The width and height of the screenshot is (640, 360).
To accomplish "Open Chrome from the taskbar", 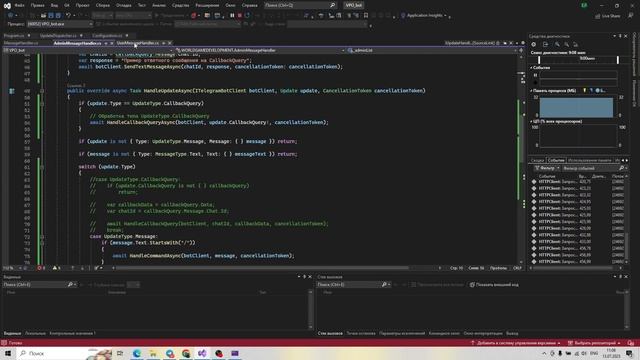I will [x=186, y=353].
